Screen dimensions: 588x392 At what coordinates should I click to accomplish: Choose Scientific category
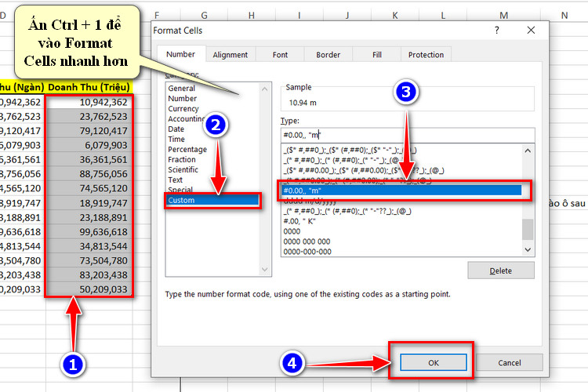[x=183, y=169]
